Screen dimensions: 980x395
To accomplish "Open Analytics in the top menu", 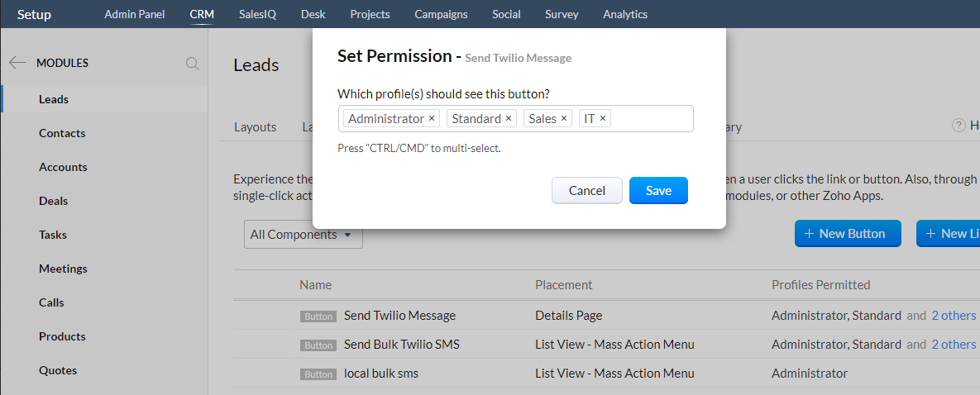I will tap(625, 14).
